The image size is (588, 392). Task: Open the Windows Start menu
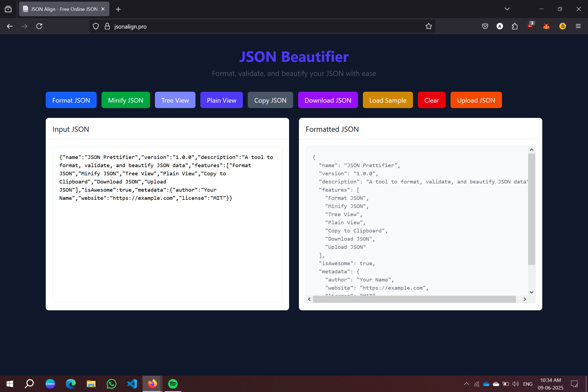(x=10, y=384)
